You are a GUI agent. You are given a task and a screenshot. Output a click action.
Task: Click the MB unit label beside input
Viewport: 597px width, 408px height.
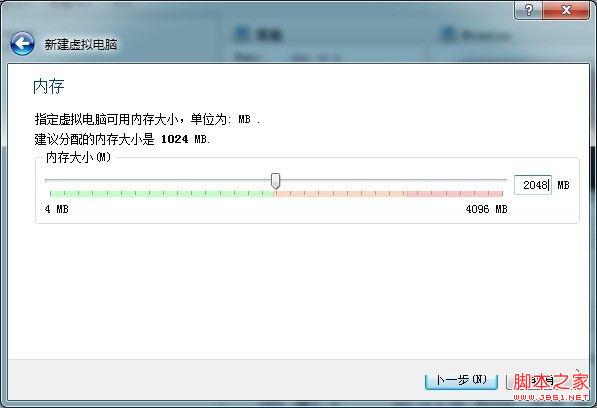(x=563, y=185)
